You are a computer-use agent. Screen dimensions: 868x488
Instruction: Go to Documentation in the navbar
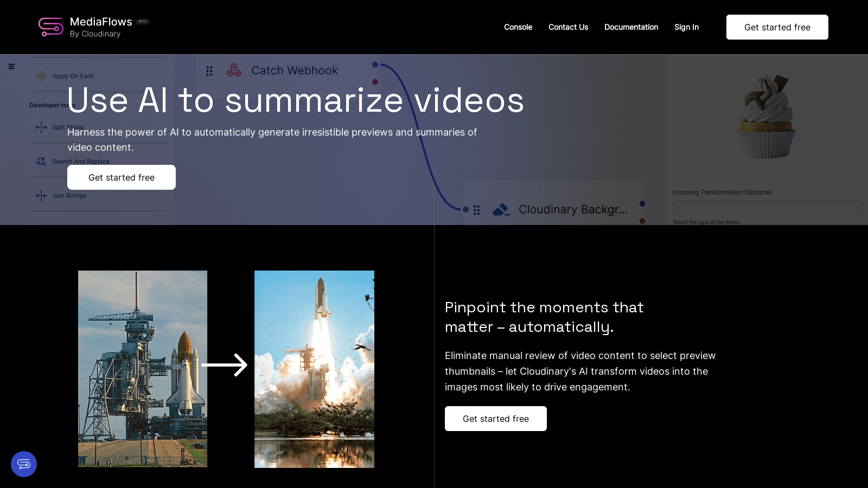[x=631, y=27]
